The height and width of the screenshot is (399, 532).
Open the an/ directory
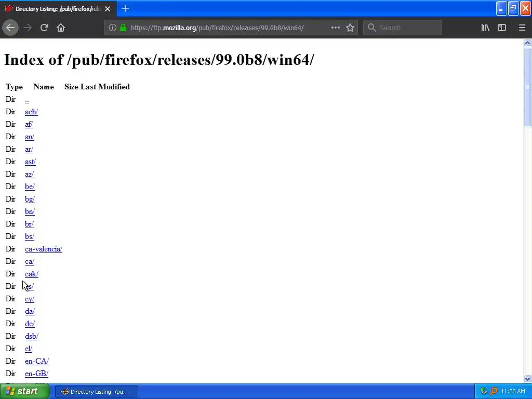coord(30,137)
